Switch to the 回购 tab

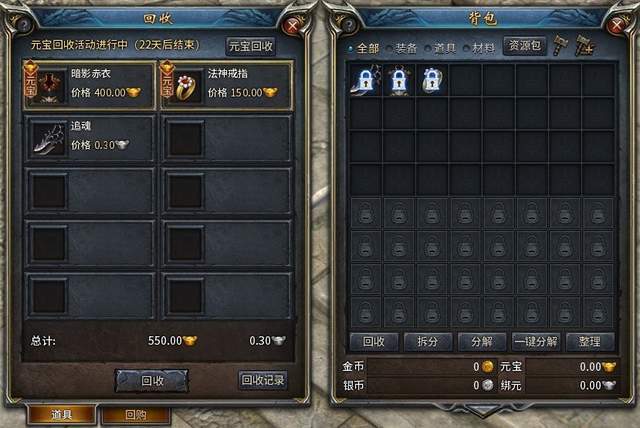pos(136,415)
